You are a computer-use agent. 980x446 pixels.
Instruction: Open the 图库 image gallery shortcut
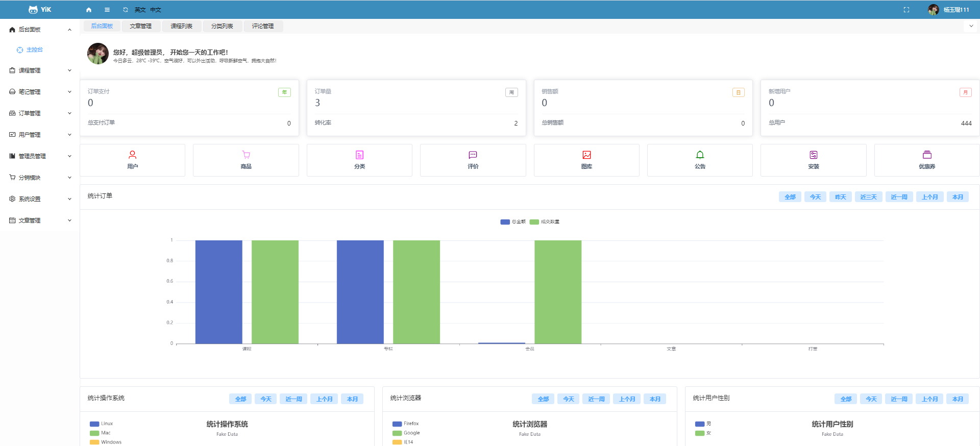[586, 160]
